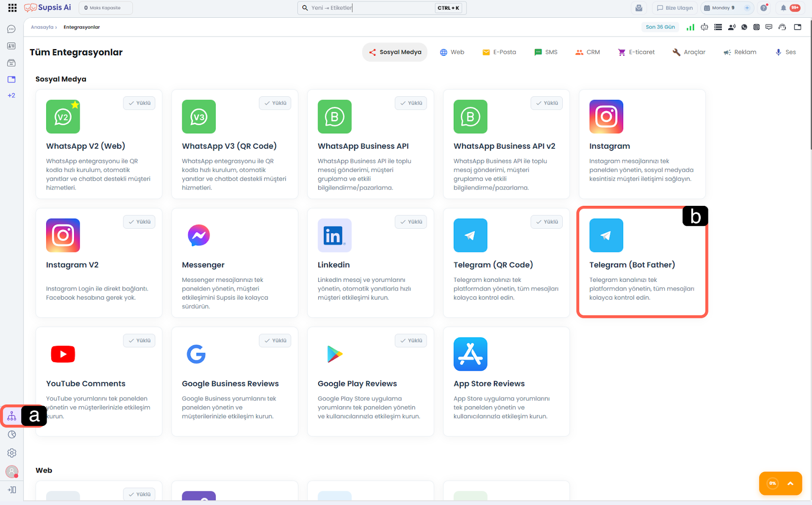
Task: Switch to the CRM category tab
Action: (x=588, y=52)
